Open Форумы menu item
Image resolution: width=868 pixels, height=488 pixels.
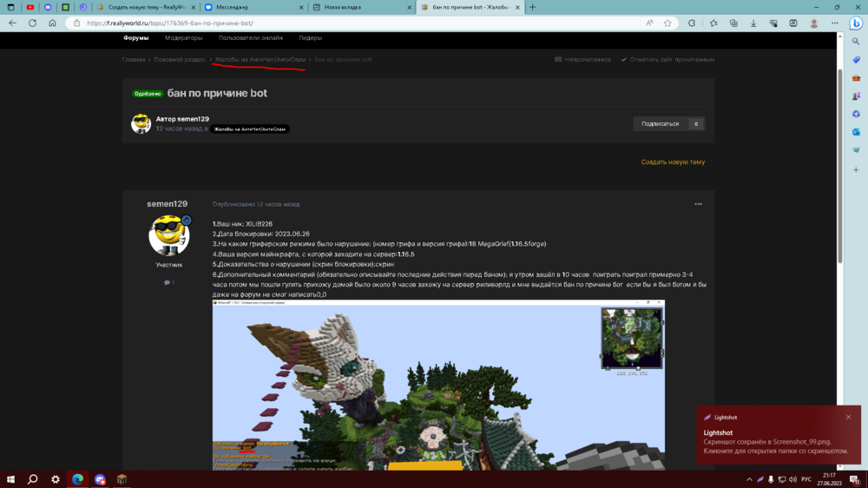point(136,37)
